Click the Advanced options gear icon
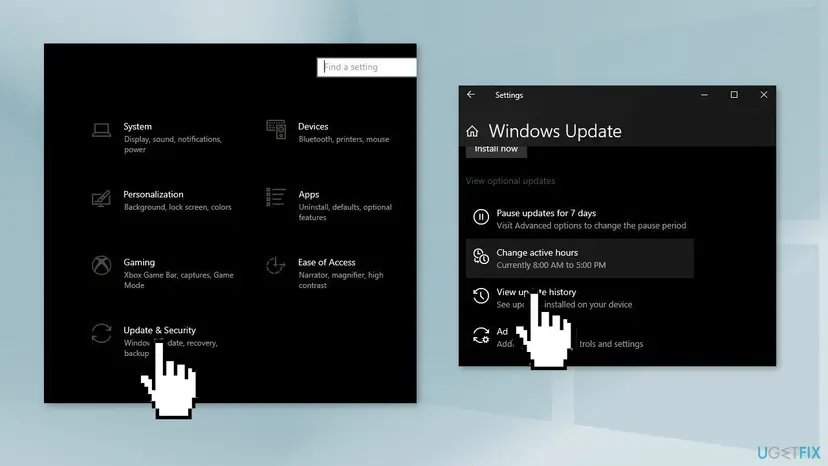Viewport: 828px width, 466px height. click(481, 335)
